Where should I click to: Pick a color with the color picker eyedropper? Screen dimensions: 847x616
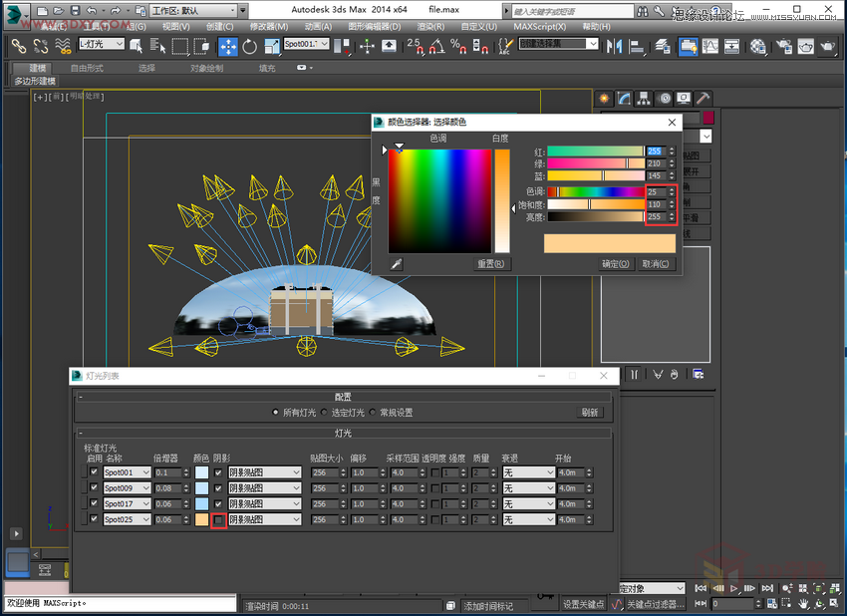(x=397, y=263)
